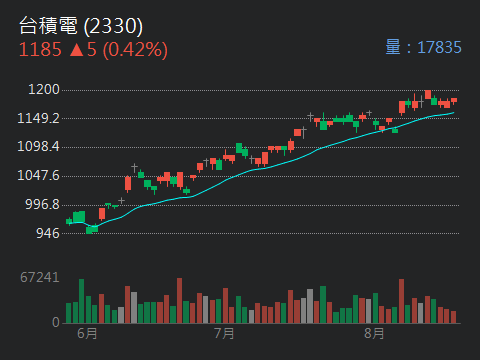Click the price text 1185 ▲5 (0.42%)
The height and width of the screenshot is (360, 480).
pyautogui.click(x=93, y=50)
